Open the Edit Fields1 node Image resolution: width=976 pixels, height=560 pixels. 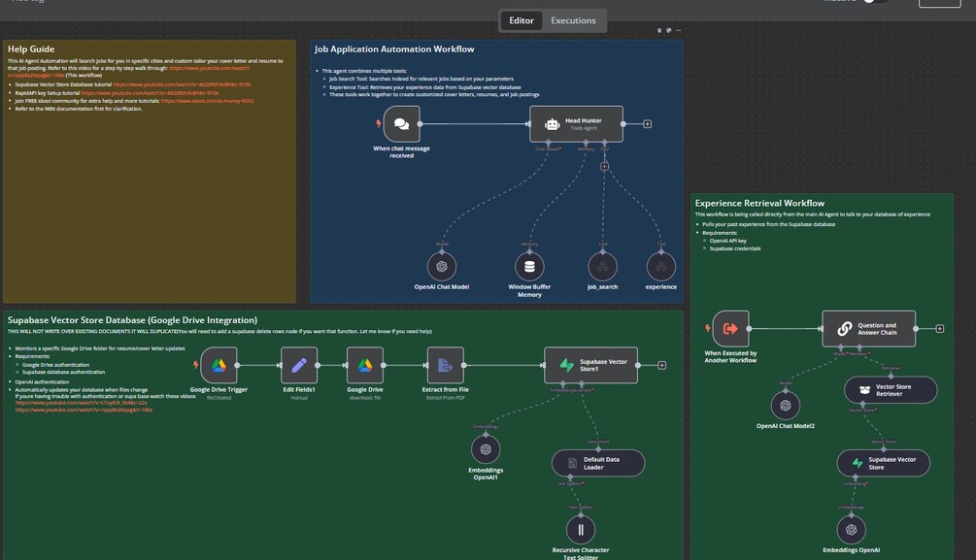coord(299,365)
